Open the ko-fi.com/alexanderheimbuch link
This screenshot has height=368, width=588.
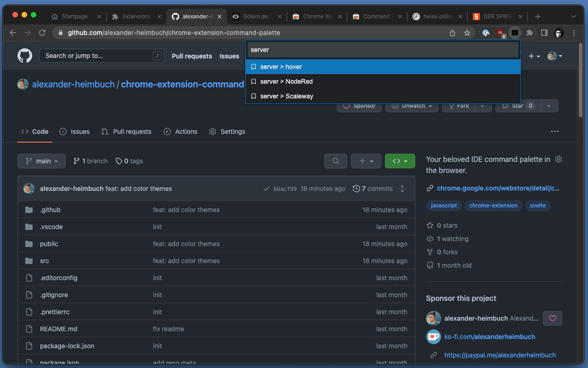click(490, 337)
